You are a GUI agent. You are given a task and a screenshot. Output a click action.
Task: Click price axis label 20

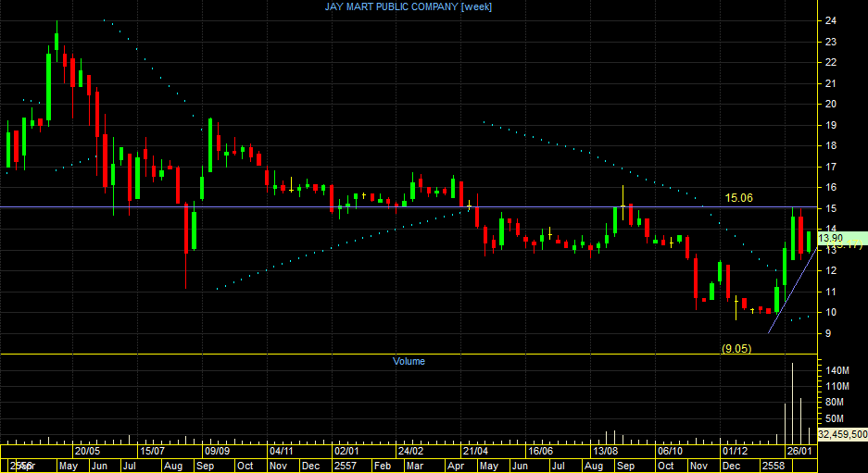tap(830, 104)
